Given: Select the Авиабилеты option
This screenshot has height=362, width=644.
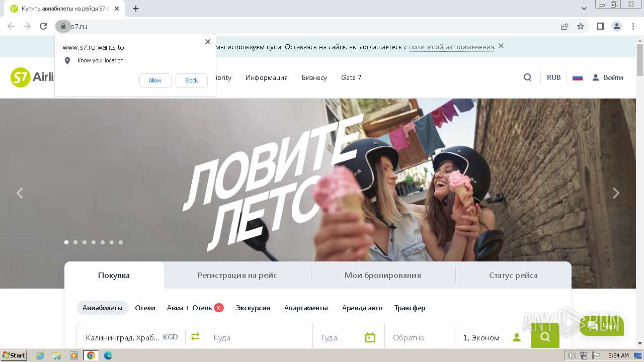Looking at the screenshot, I should (x=103, y=308).
